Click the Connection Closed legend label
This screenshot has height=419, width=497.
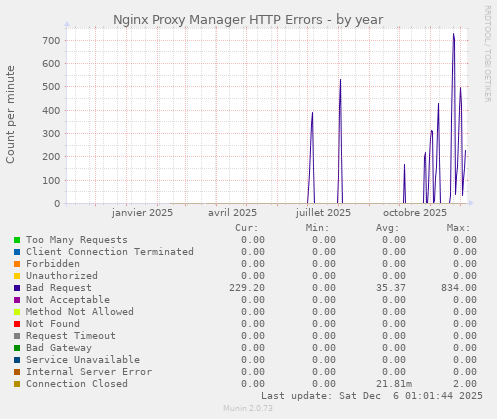point(77,384)
